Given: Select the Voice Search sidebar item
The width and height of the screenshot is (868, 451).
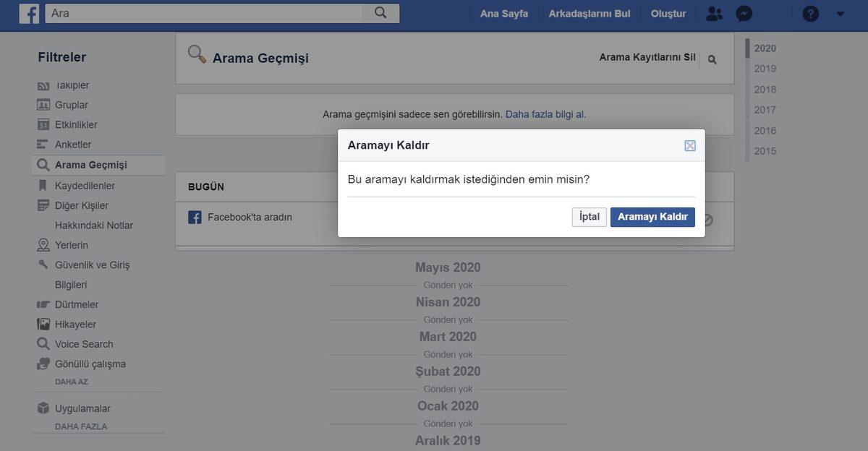Looking at the screenshot, I should [x=83, y=343].
